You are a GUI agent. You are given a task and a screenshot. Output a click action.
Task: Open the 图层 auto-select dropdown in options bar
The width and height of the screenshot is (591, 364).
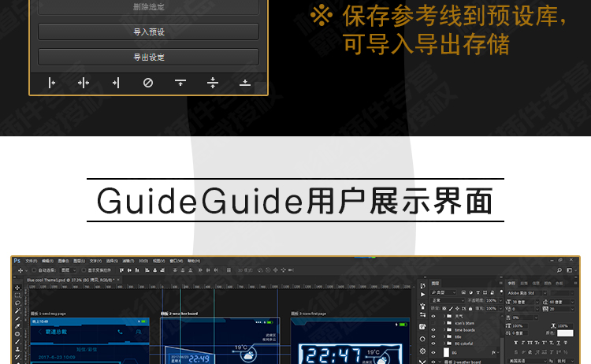(x=69, y=270)
